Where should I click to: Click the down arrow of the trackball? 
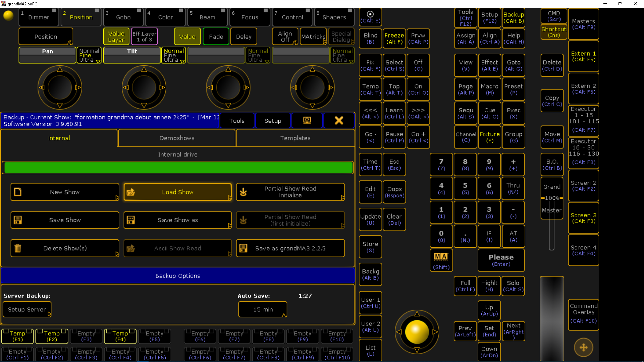[x=417, y=350]
